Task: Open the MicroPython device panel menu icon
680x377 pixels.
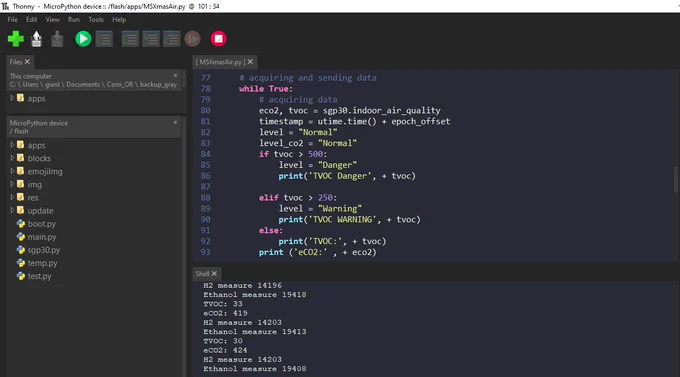Action: [175, 122]
